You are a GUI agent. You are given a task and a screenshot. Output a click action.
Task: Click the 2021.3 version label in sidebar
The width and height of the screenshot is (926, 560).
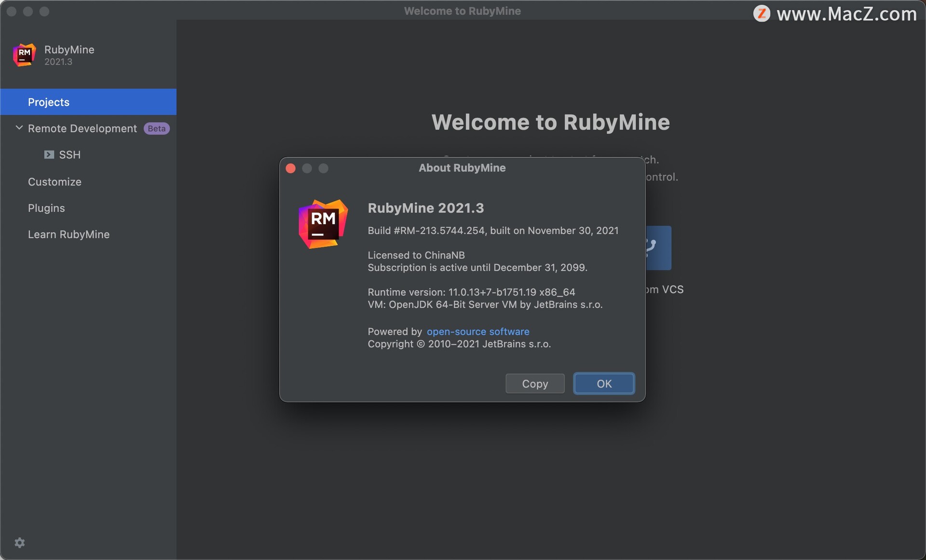[58, 62]
